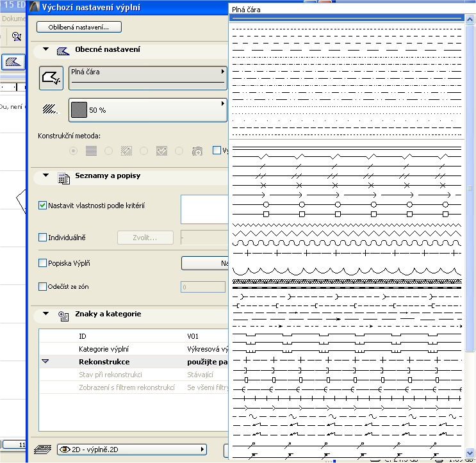The height and width of the screenshot is (463, 476).
Task: Enable the Individuálně checkbox
Action: (42, 238)
